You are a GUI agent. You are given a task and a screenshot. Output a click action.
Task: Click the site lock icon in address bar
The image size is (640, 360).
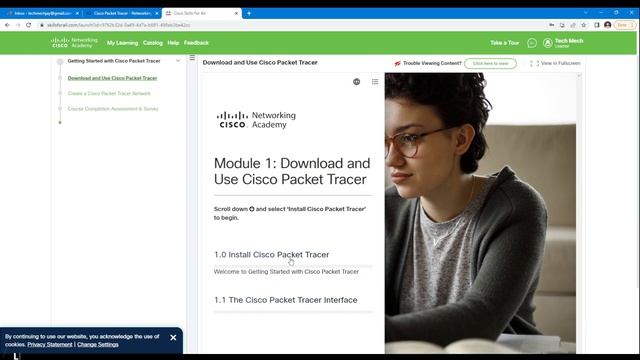point(42,25)
